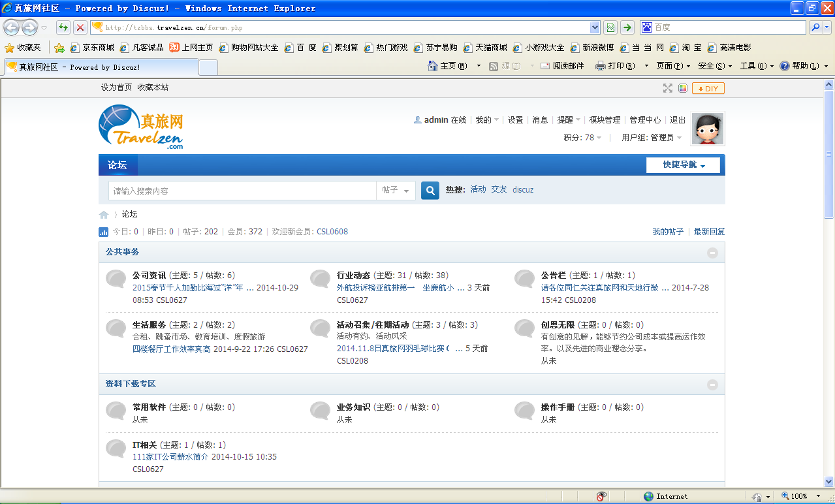
Task: Click the search provider magnifier button
Action: 815,27
